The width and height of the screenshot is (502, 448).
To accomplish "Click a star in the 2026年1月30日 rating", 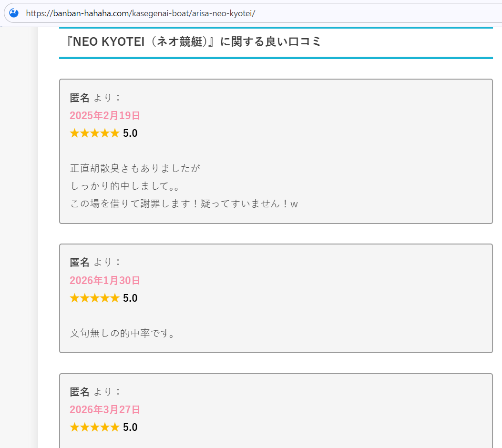I will coord(94,298).
